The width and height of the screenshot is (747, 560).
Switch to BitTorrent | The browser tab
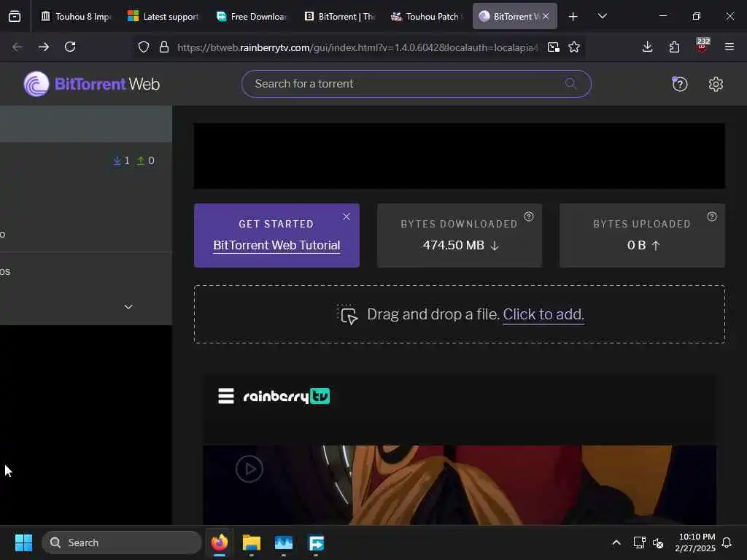(x=339, y=17)
